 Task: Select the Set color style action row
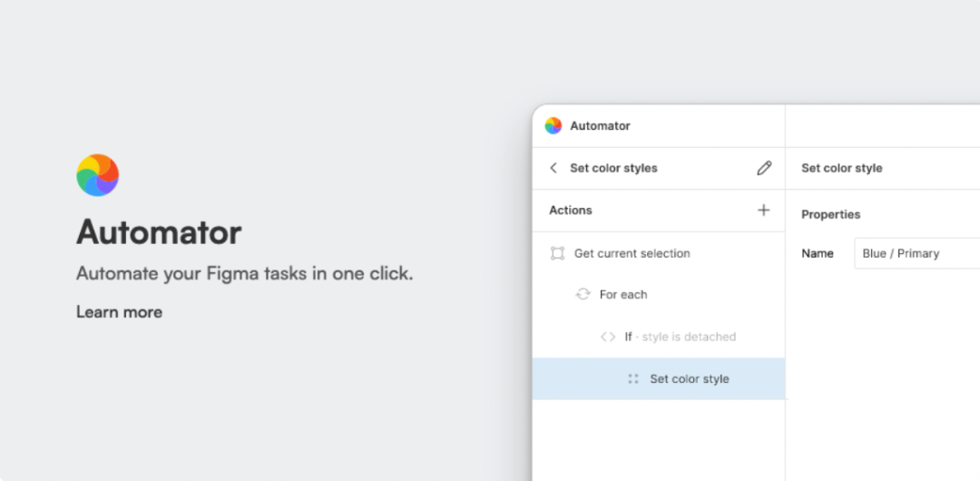(690, 379)
